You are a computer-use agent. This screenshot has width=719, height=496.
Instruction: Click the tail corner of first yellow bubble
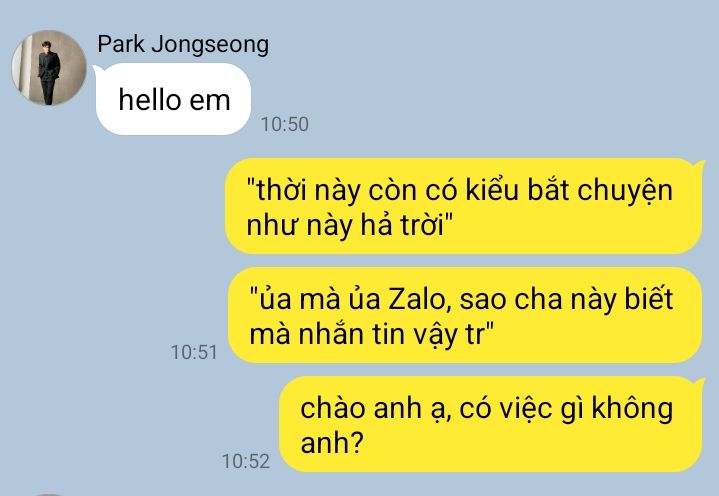pos(699,165)
